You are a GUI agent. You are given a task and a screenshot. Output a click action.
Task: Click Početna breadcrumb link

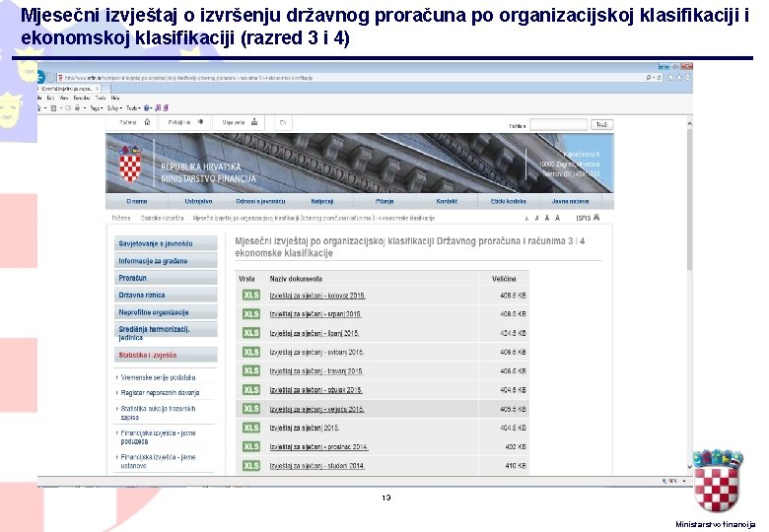(x=121, y=218)
